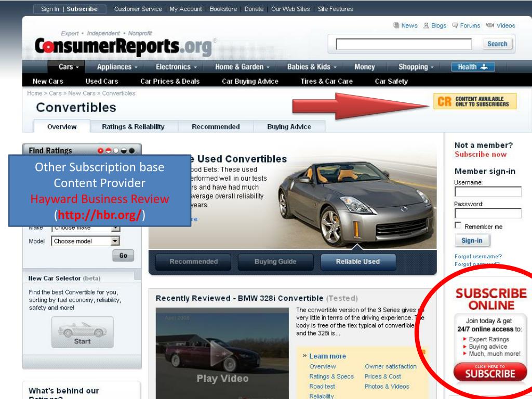Click the Password input field
The height and width of the screenshot is (399, 532).
pos(488,214)
